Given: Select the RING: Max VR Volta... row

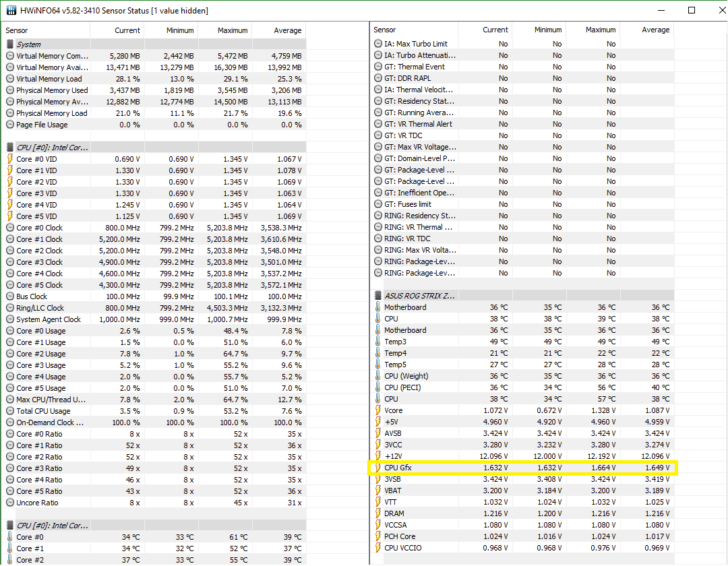Looking at the screenshot, I should point(522,249).
